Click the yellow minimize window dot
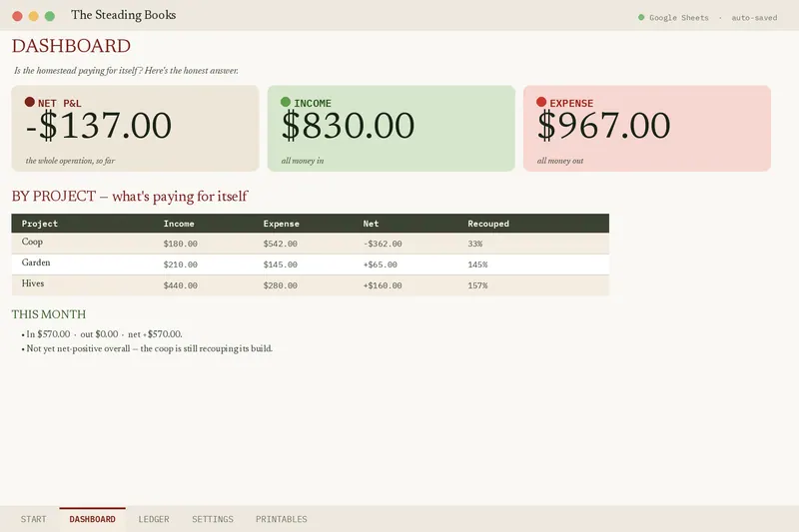The height and width of the screenshot is (532, 799). point(34,16)
